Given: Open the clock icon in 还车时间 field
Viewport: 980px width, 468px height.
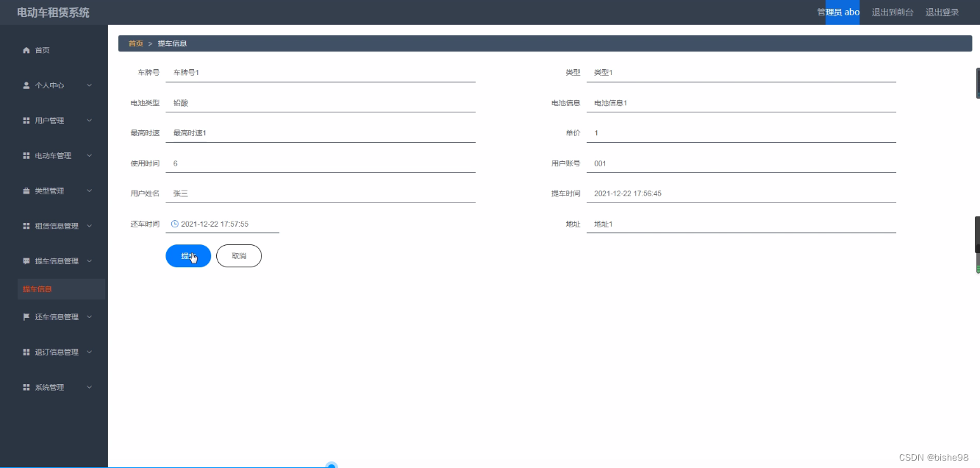Looking at the screenshot, I should [x=174, y=223].
